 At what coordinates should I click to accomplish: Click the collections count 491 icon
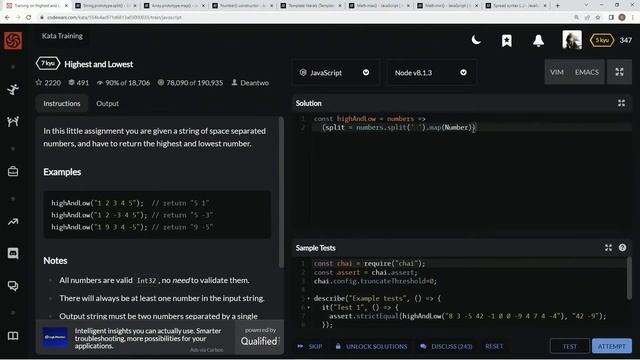(71, 82)
